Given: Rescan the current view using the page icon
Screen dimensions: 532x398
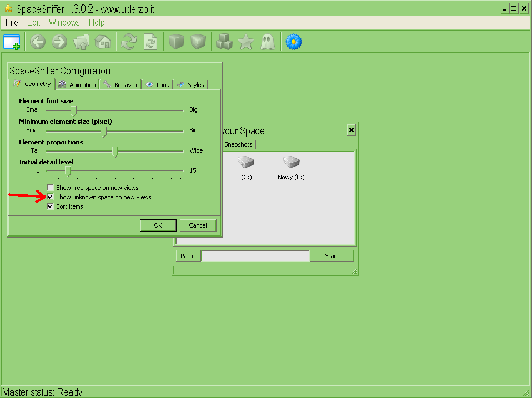Looking at the screenshot, I should [x=150, y=42].
